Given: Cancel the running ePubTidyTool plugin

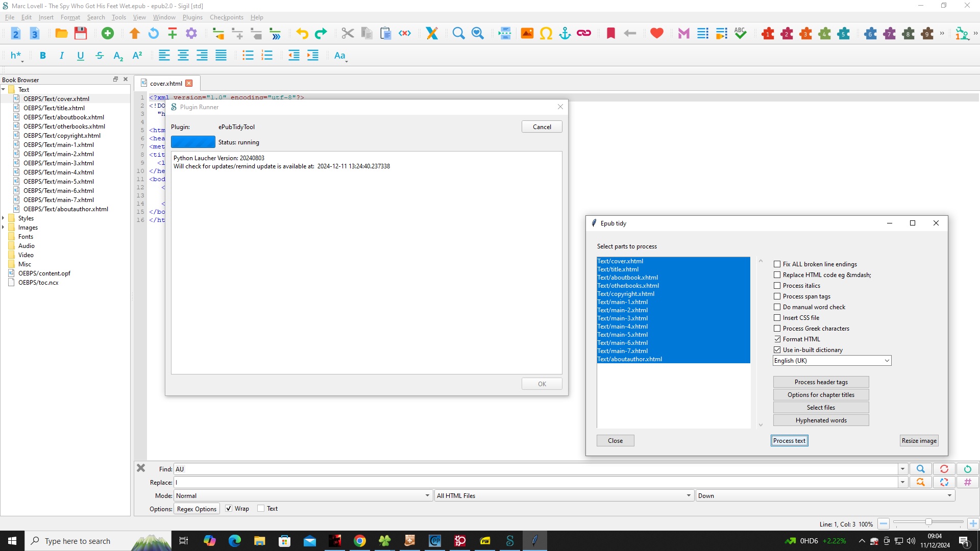Looking at the screenshot, I should 542,127.
